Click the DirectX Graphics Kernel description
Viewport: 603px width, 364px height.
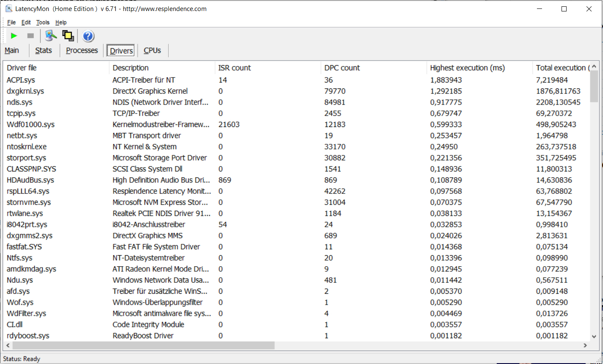click(x=150, y=91)
